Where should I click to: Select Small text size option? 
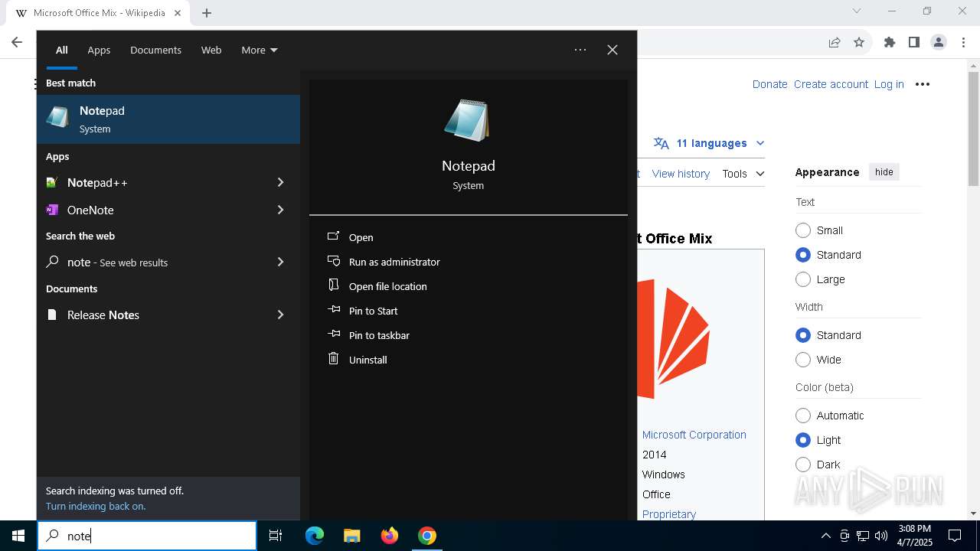(x=803, y=230)
